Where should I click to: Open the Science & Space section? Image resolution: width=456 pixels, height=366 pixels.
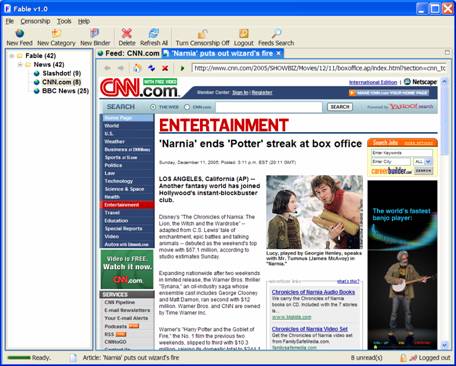(x=124, y=189)
